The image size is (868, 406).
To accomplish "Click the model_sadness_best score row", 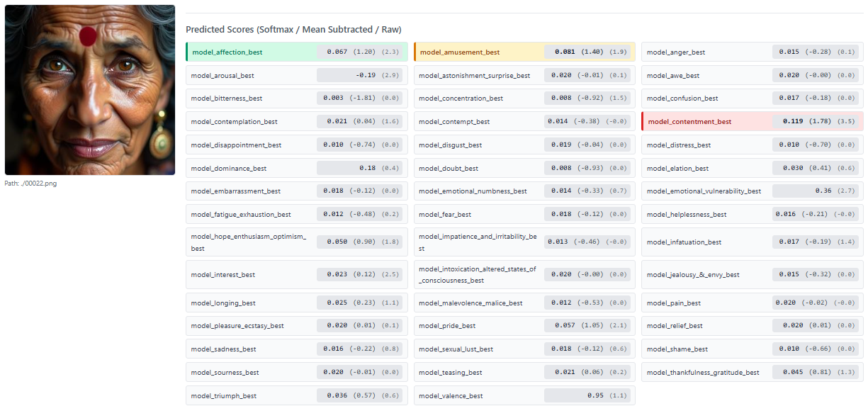I will click(297, 349).
